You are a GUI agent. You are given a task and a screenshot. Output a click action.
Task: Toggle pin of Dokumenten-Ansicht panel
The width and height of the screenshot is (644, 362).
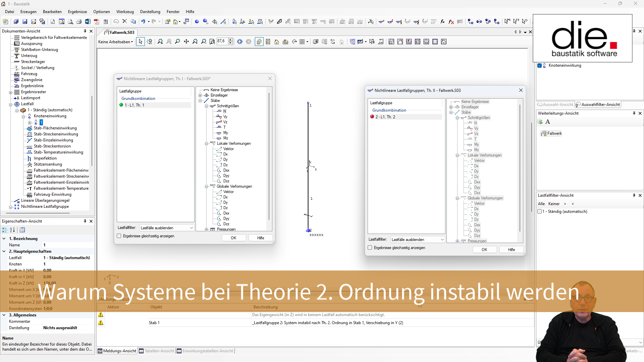point(85,31)
